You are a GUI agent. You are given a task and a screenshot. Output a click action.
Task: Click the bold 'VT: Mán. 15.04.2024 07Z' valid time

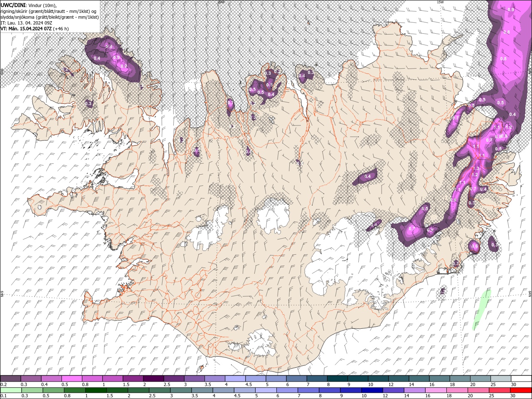(x=26, y=29)
